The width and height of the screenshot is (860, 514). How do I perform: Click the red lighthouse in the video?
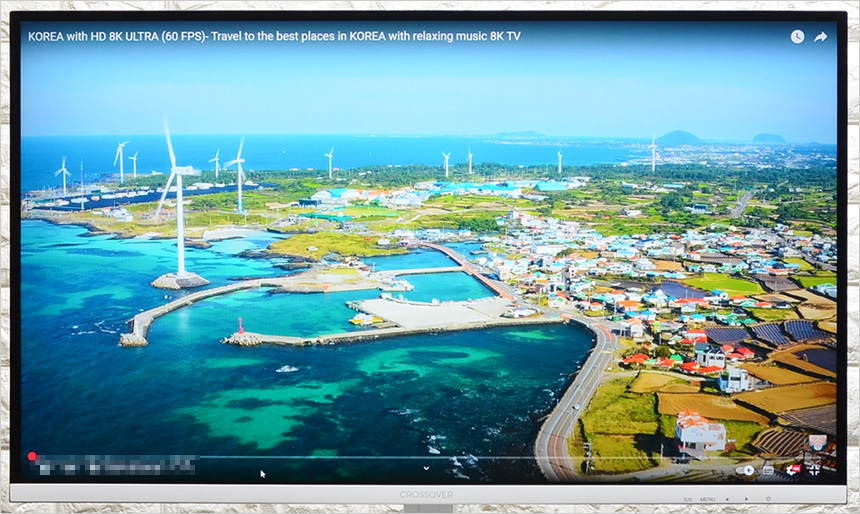pyautogui.click(x=239, y=325)
